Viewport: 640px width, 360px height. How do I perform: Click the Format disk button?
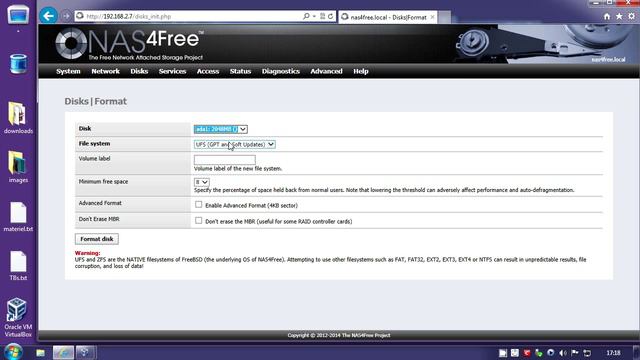pyautogui.click(x=97, y=239)
